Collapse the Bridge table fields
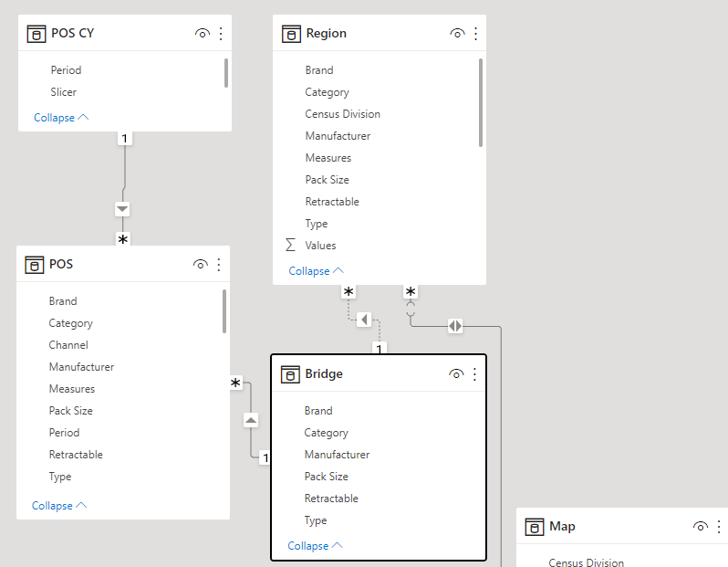The image size is (728, 567). 315,546
